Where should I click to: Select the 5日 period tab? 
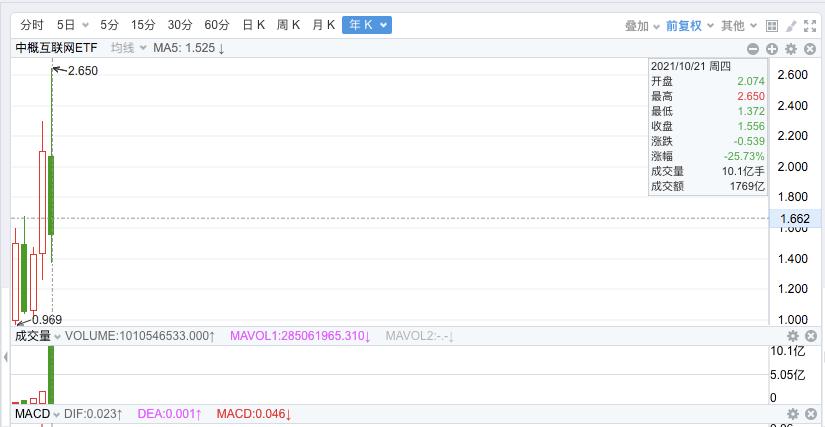(66, 25)
